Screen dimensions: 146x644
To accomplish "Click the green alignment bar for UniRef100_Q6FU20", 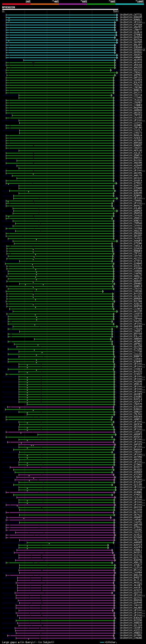I will pos(60,78).
